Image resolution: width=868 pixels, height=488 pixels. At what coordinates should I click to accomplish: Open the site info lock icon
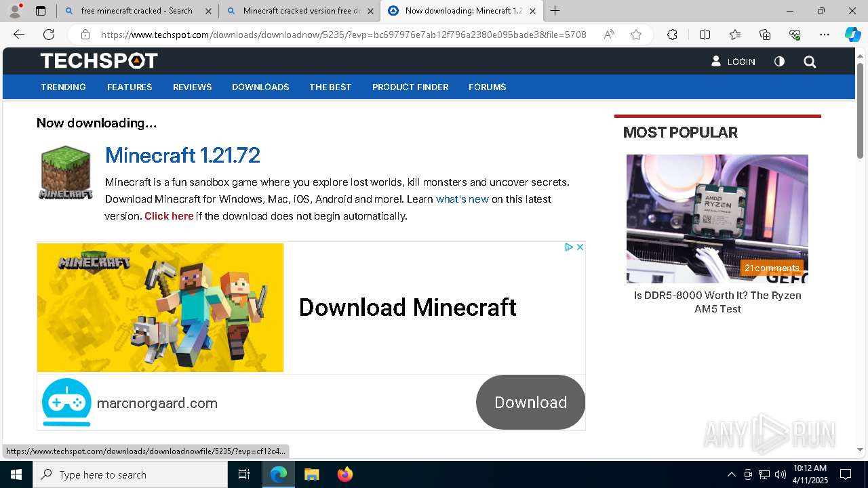coord(85,35)
